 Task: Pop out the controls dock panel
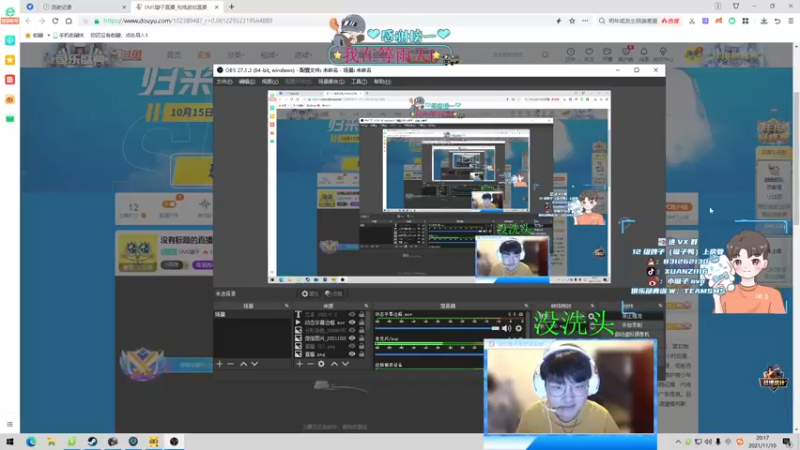tap(660, 306)
